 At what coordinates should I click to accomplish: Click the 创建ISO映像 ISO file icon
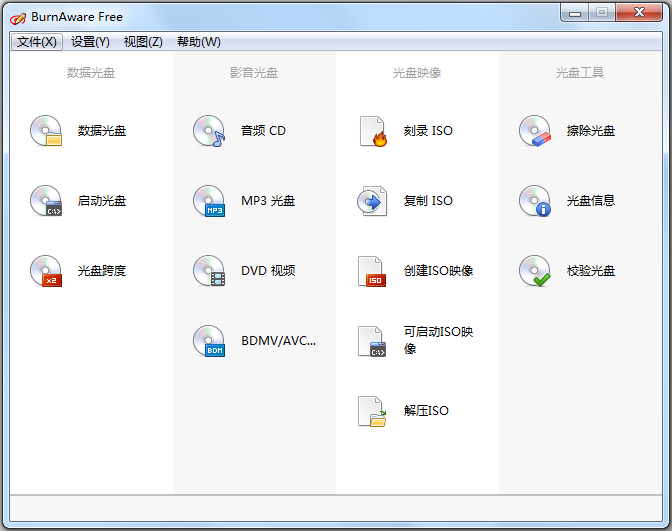coord(372,271)
